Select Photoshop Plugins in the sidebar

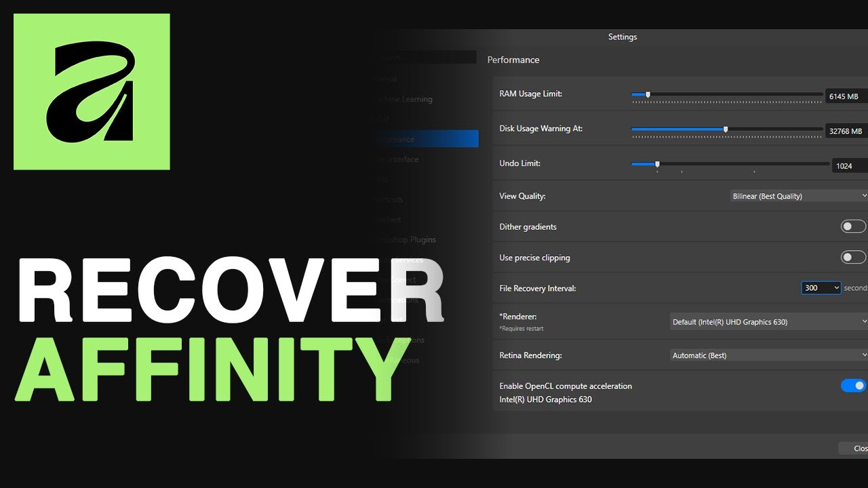404,239
